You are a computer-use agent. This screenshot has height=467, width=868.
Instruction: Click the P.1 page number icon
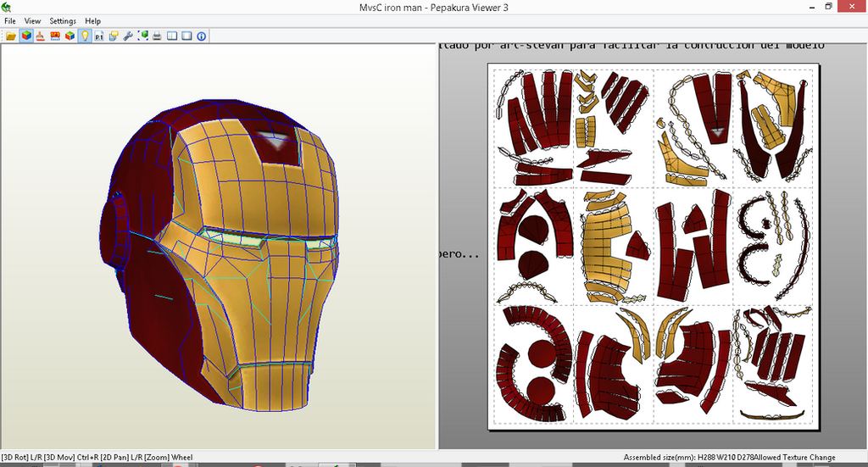[99, 36]
